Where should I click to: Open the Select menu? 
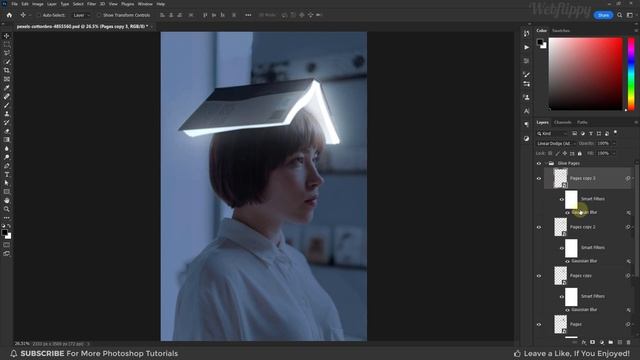78,4
